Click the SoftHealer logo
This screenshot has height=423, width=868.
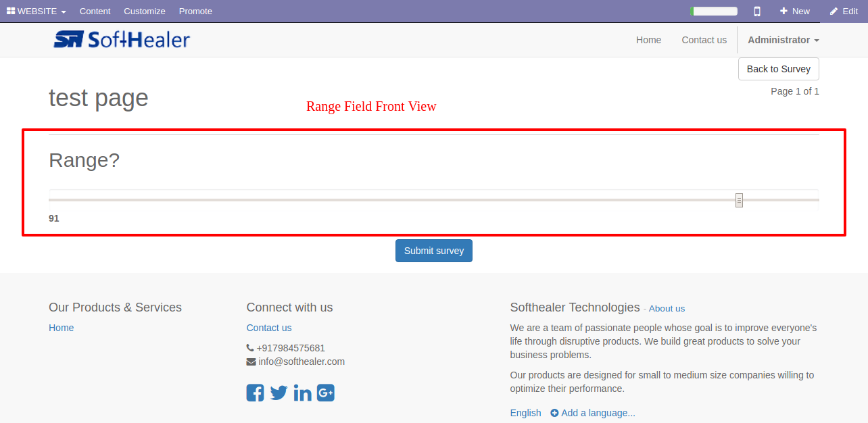(x=122, y=40)
